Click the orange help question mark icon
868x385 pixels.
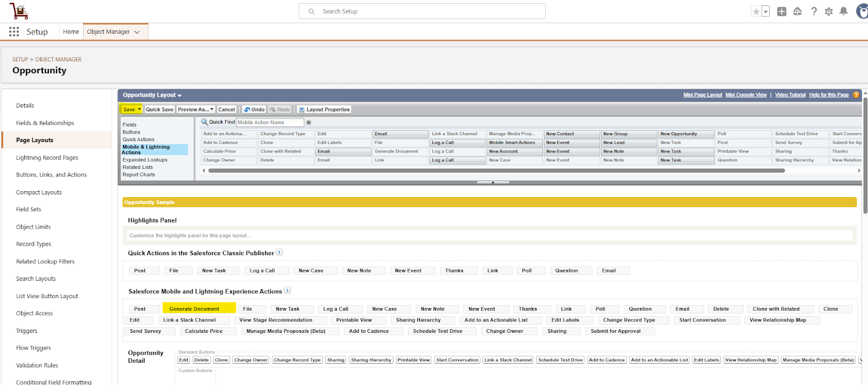point(856,95)
